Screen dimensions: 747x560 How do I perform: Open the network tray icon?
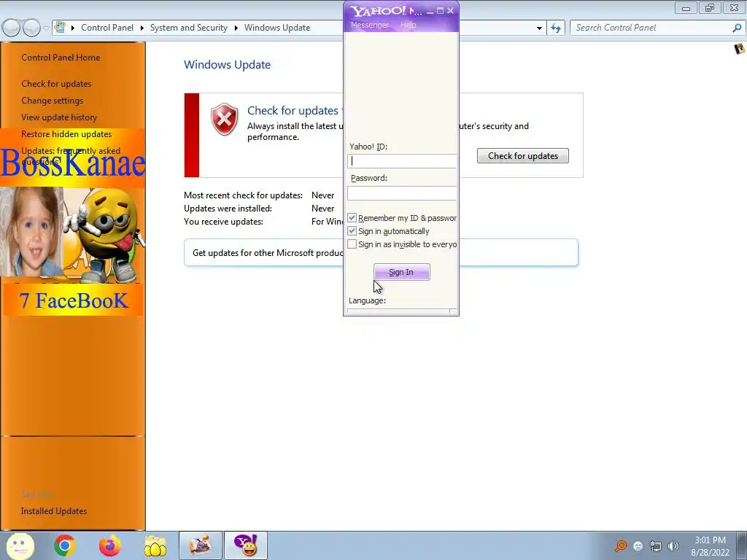coord(656,546)
